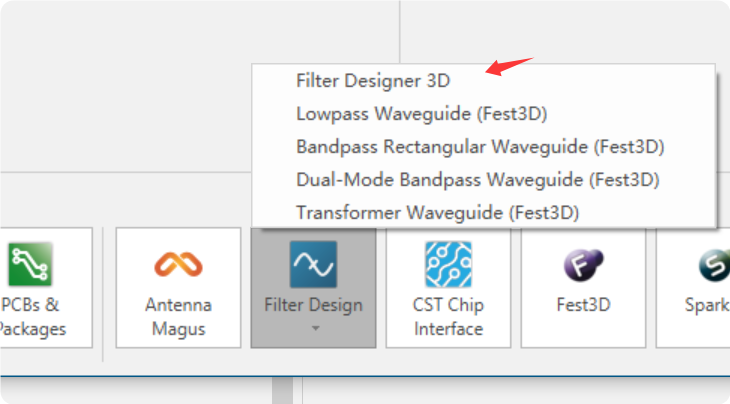Click the purple Fest3D sphere icon
The height and width of the screenshot is (404, 730).
click(x=583, y=265)
